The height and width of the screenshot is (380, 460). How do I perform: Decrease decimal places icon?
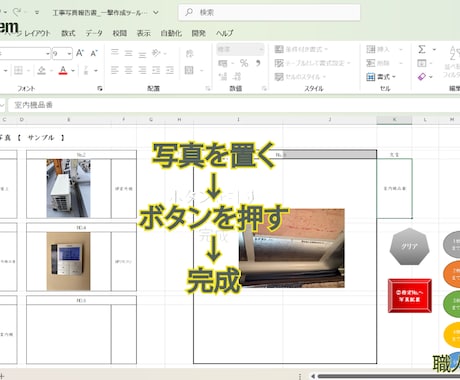pyautogui.click(x=237, y=77)
